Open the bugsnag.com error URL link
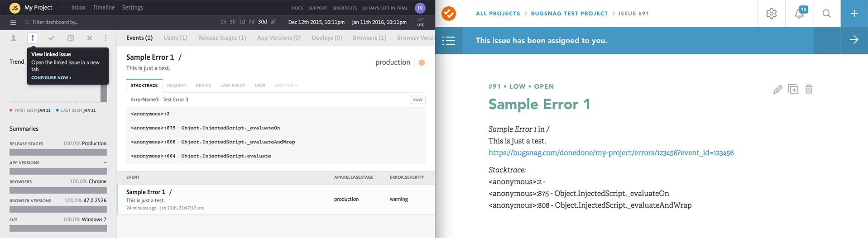This screenshot has height=238, width=868. point(611,153)
